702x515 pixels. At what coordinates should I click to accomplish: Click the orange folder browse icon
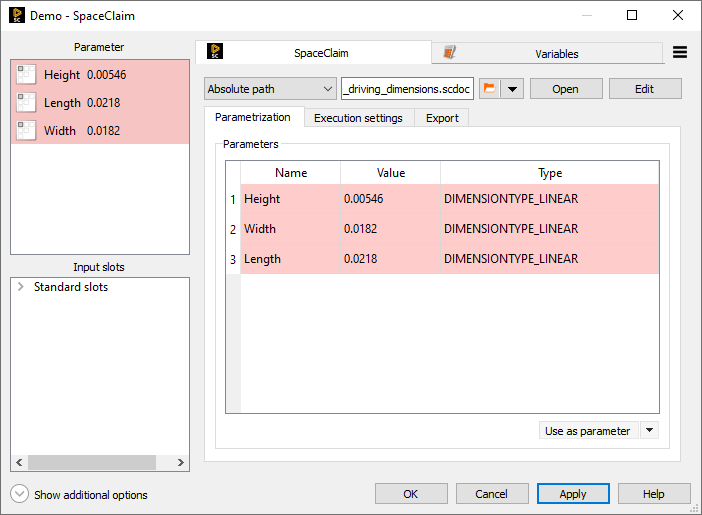pos(490,89)
